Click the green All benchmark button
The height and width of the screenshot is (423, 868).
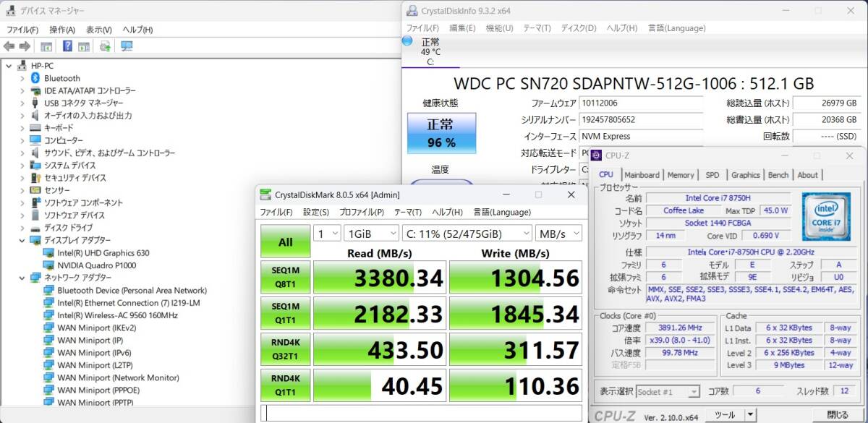pyautogui.click(x=286, y=242)
